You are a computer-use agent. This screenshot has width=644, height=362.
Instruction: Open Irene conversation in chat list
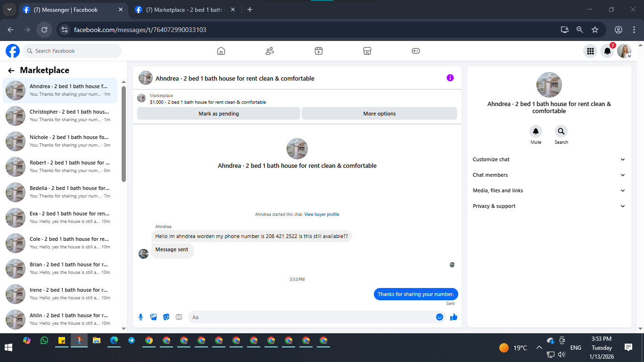(x=60, y=294)
